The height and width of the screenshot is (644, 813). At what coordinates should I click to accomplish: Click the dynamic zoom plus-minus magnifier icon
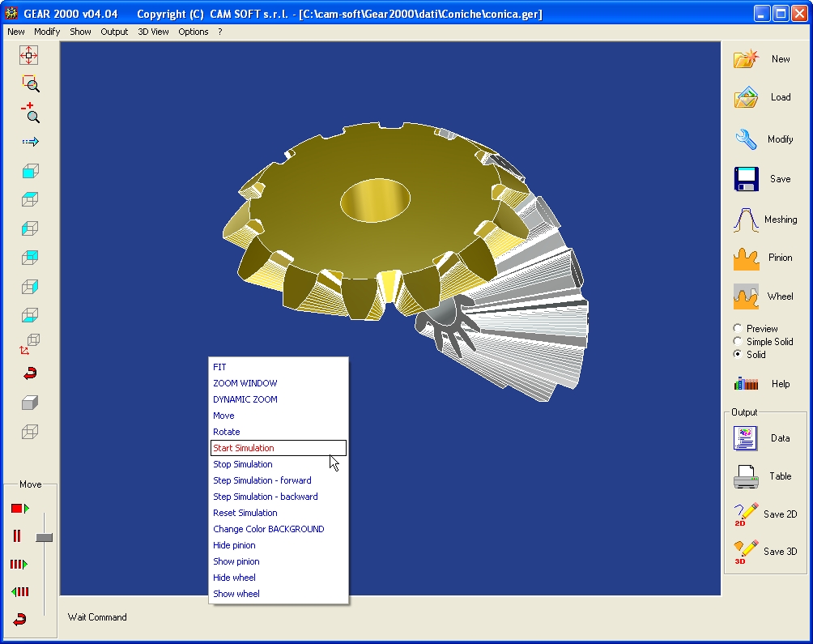click(x=30, y=113)
